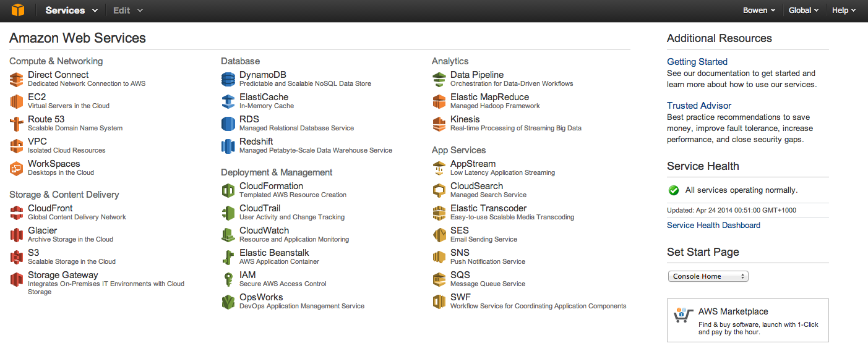868x359 pixels.
Task: Click the SES service icon
Action: pyautogui.click(x=439, y=235)
